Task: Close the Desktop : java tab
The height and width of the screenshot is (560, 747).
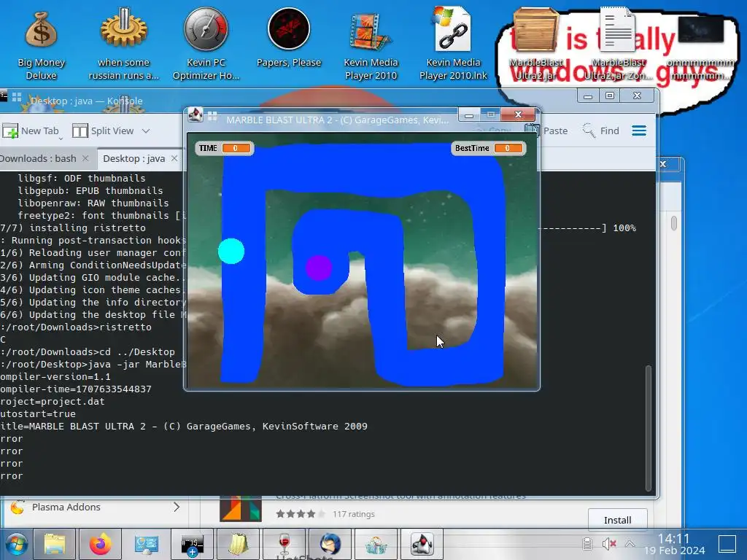Action: point(174,158)
